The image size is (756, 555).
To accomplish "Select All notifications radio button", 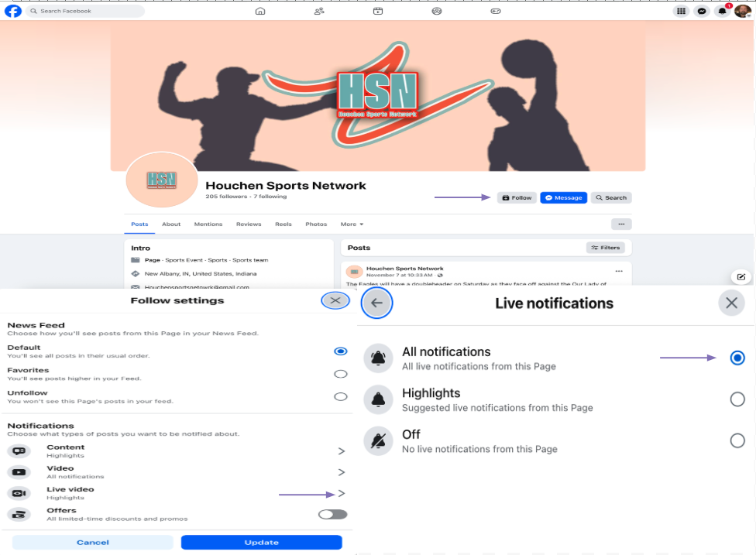I will click(737, 358).
